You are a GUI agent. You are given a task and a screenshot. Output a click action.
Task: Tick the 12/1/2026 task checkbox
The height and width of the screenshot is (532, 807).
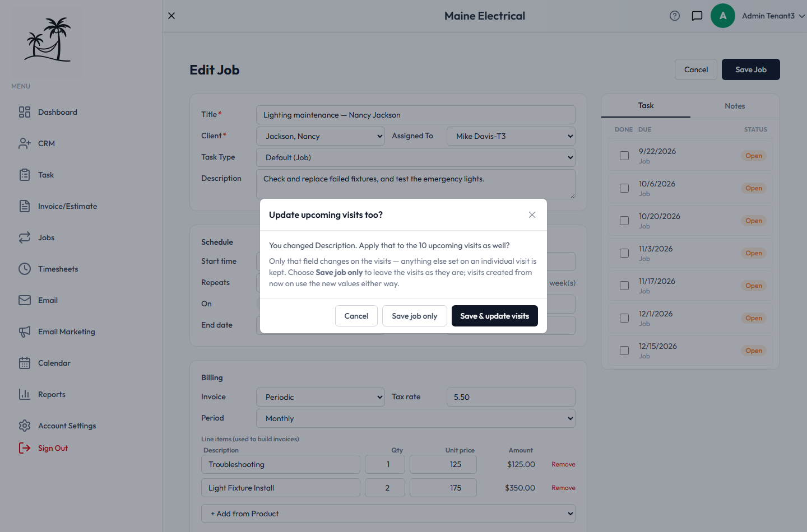[x=624, y=318]
